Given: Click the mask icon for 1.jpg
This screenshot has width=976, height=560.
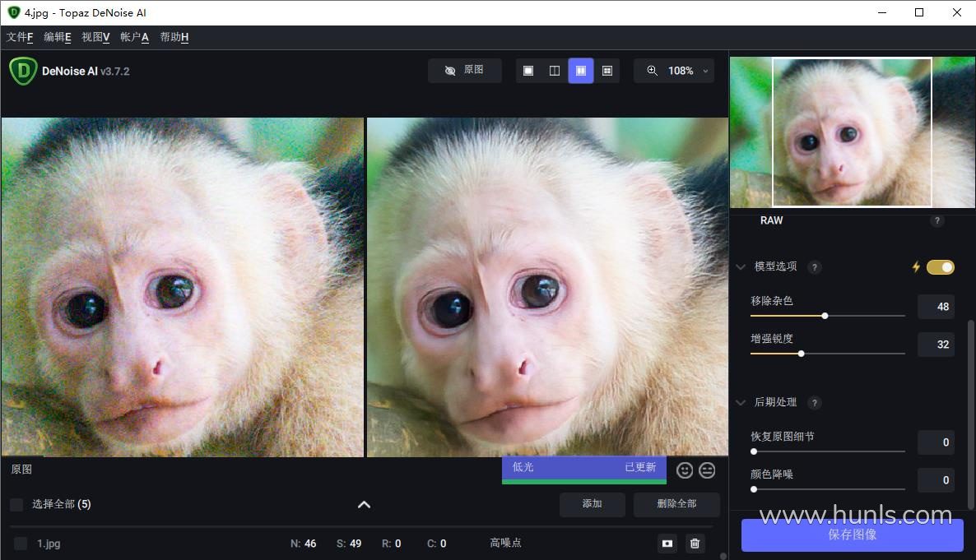Looking at the screenshot, I should 667,544.
